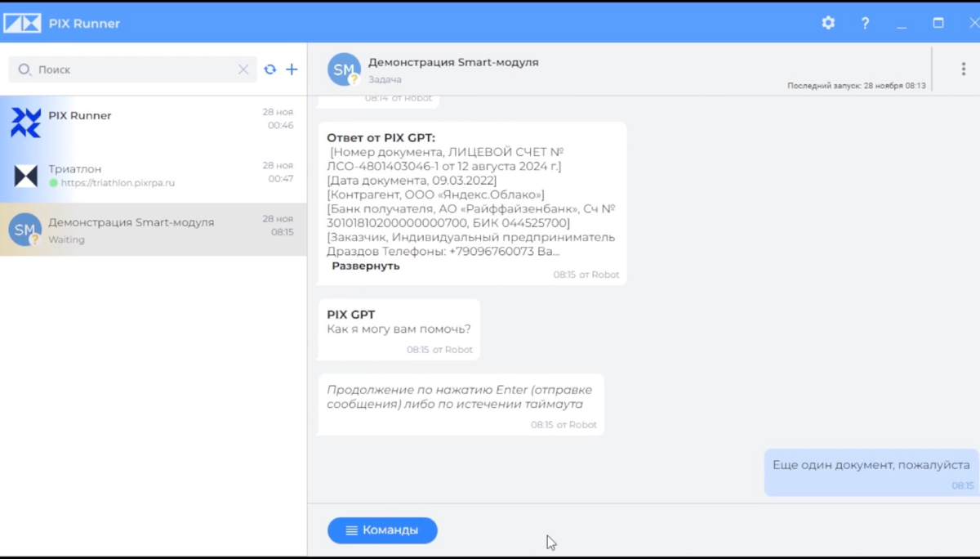Maximize the PIX Runner window
Viewport: 980px width, 559px height.
click(x=938, y=23)
